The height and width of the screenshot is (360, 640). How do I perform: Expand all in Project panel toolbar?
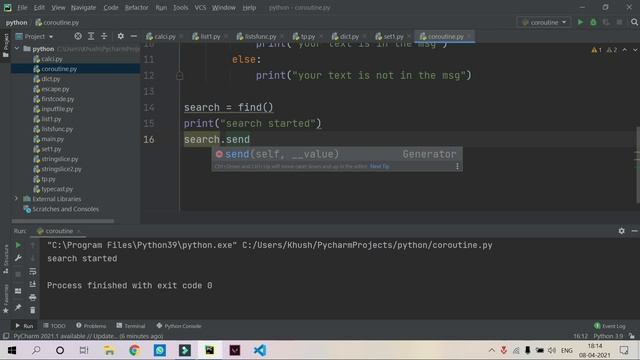click(91, 36)
